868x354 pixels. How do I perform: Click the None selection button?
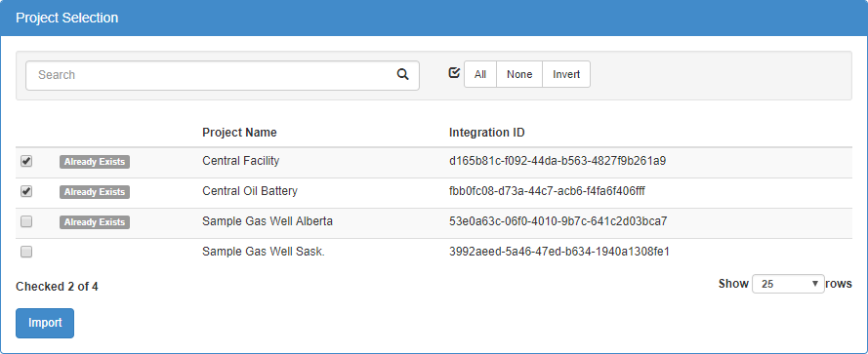[519, 74]
